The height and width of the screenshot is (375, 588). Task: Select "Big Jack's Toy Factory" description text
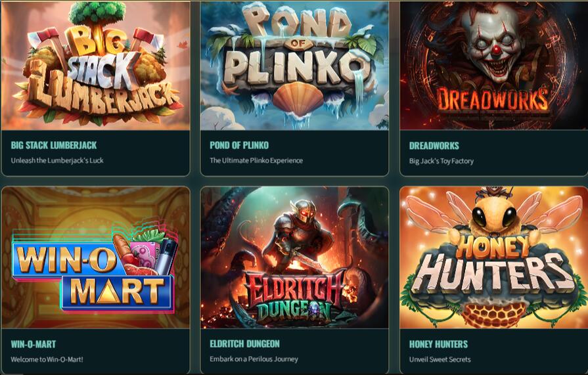coord(441,161)
